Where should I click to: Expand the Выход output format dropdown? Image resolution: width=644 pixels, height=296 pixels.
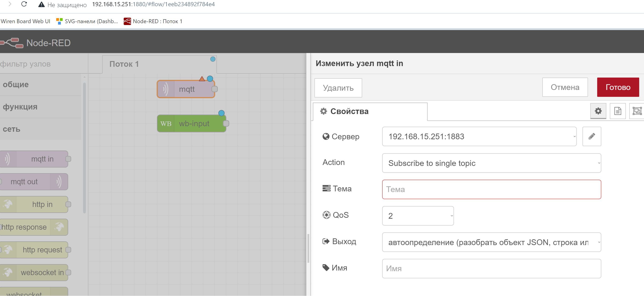[x=491, y=242]
